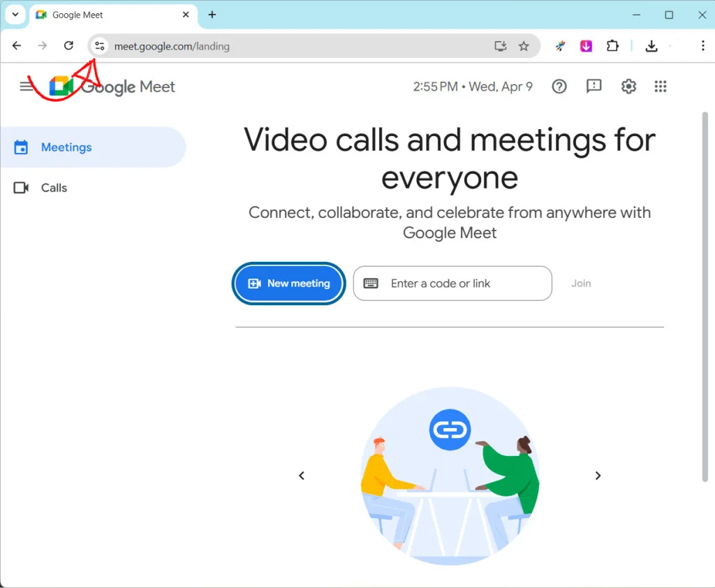Open a new browser tab
Screen dimensions: 715x588
(212, 15)
